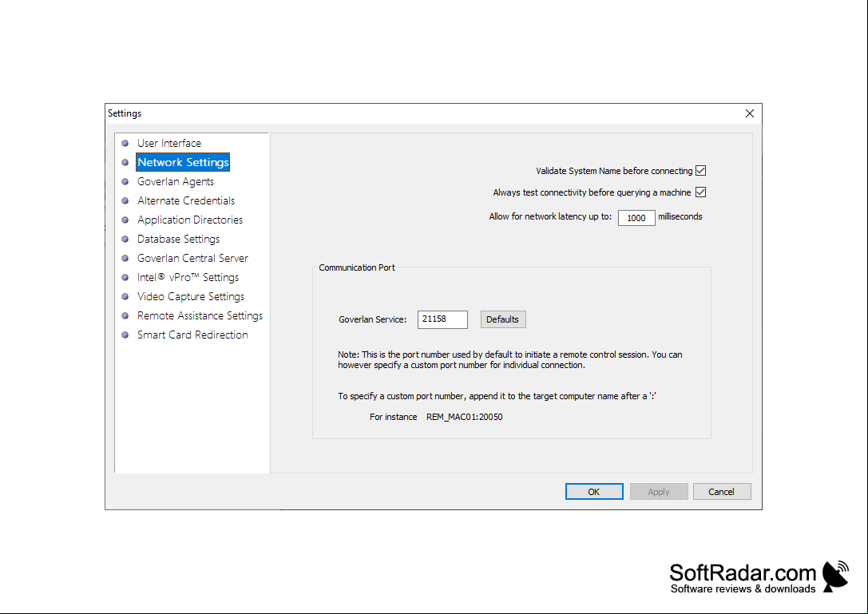Click the bullet icon beside Goverlan Agents
868x614 pixels.
click(x=125, y=181)
